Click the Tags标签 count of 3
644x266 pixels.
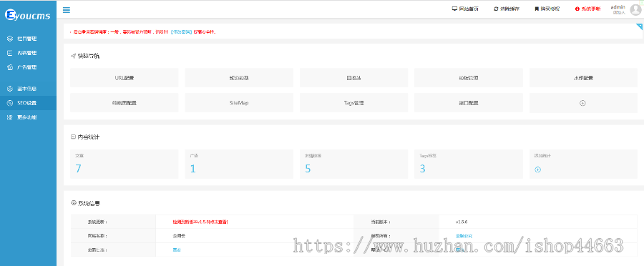click(422, 168)
